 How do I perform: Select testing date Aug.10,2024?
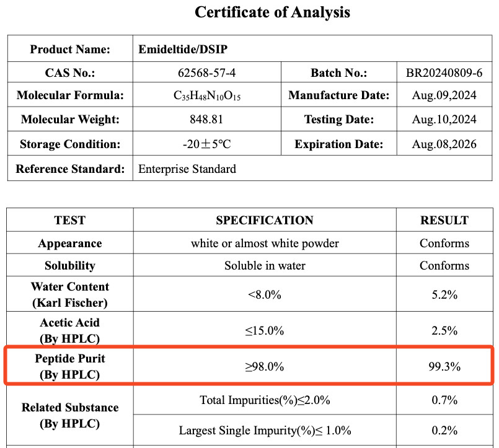(444, 120)
